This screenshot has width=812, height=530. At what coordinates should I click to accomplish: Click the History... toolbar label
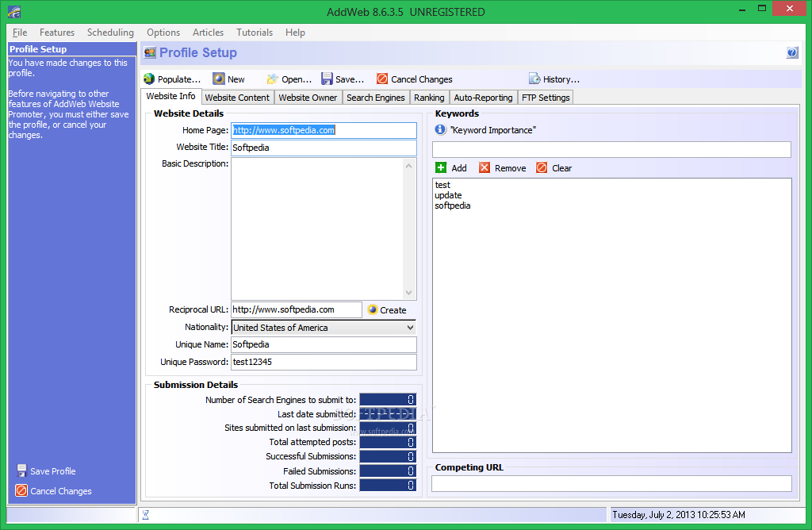(x=561, y=79)
